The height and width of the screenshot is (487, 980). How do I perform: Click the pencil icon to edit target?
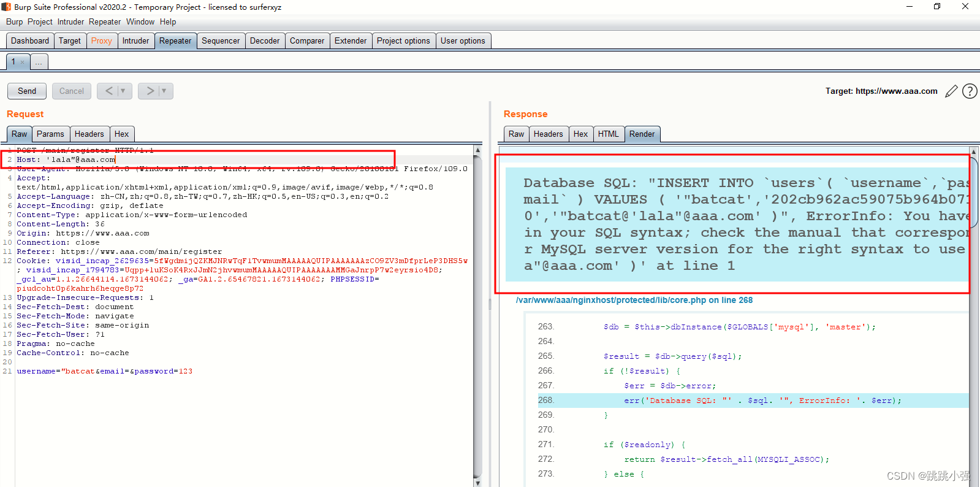click(x=951, y=91)
